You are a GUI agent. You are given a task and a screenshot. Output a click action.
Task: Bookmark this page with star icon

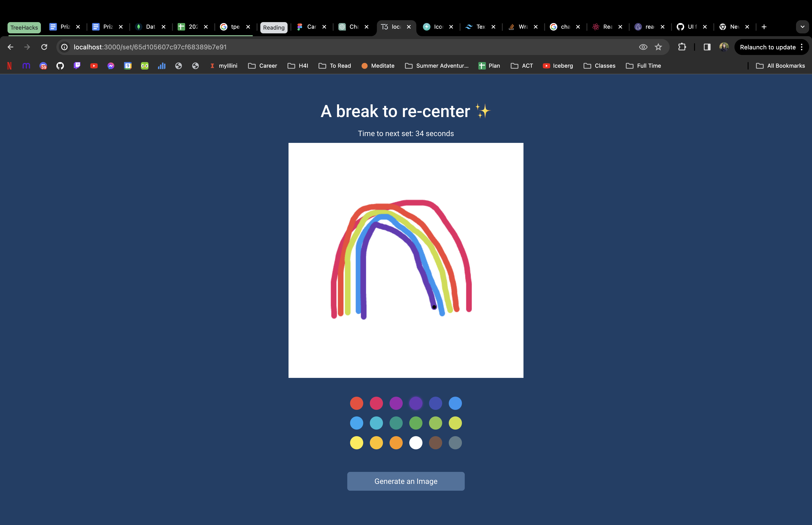(x=658, y=47)
